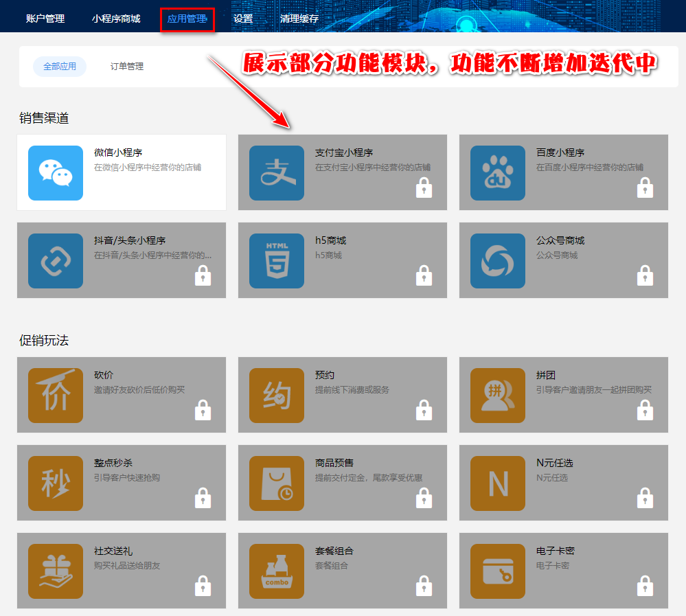Open the 小程序商城 menu item
This screenshot has height=616, width=686.
(x=116, y=19)
